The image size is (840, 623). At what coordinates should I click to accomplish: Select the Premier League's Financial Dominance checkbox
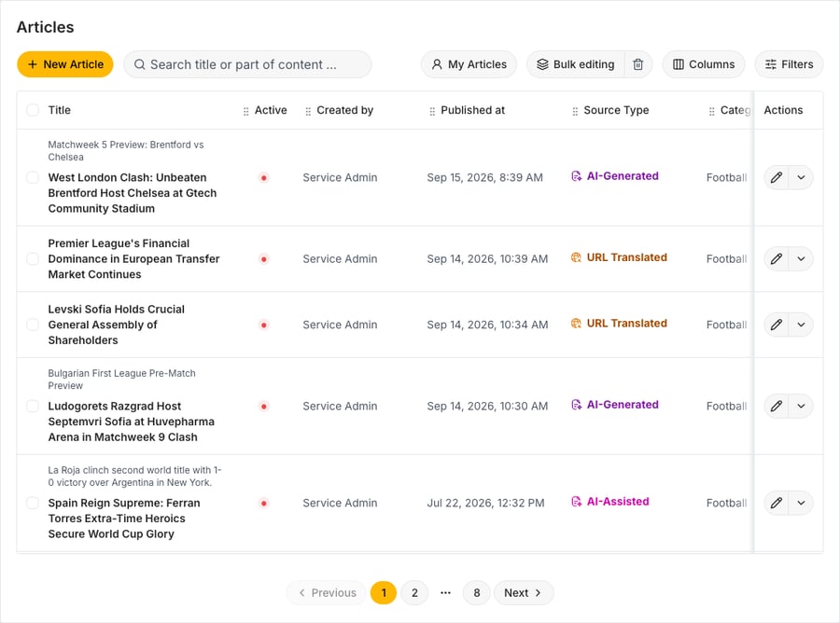[33, 259]
